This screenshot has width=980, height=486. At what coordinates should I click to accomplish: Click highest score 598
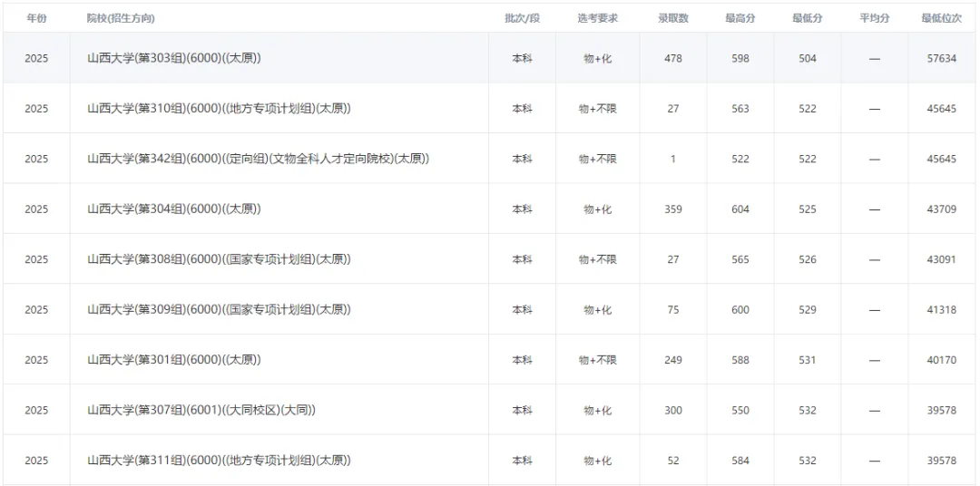tap(740, 58)
